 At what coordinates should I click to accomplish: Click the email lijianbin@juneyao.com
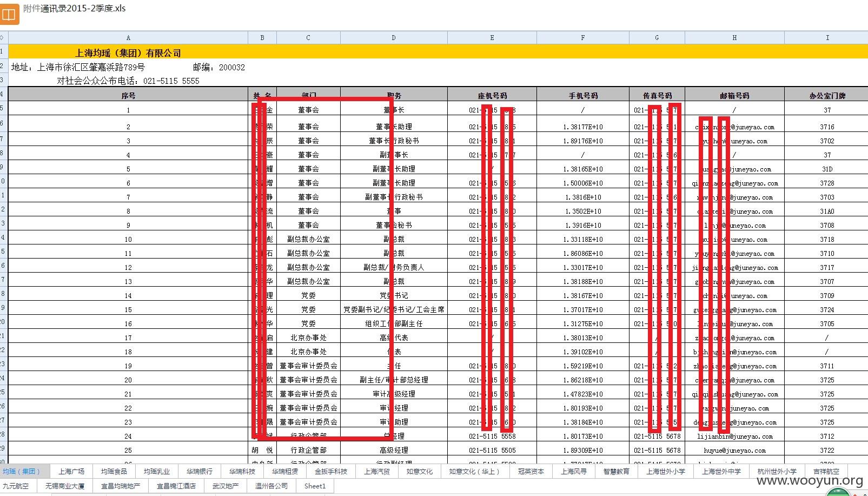(x=734, y=436)
